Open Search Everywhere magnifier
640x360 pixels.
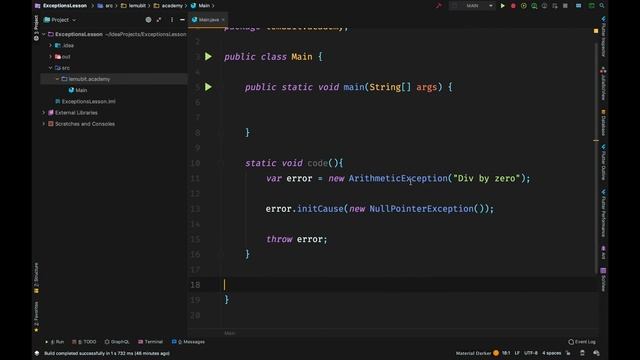pos(602,6)
